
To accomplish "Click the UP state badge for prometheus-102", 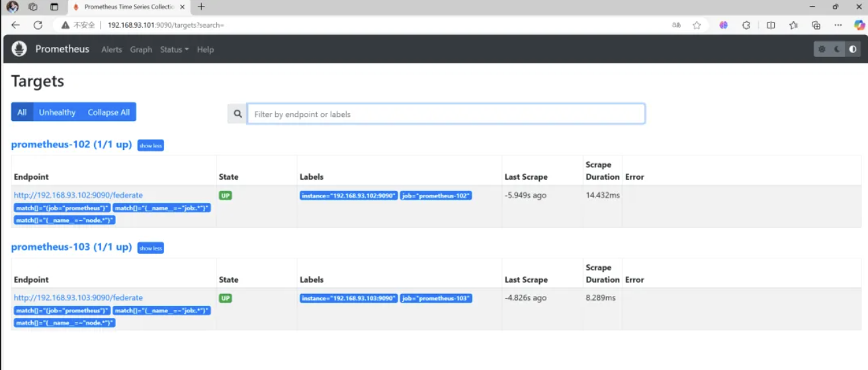I will [226, 196].
